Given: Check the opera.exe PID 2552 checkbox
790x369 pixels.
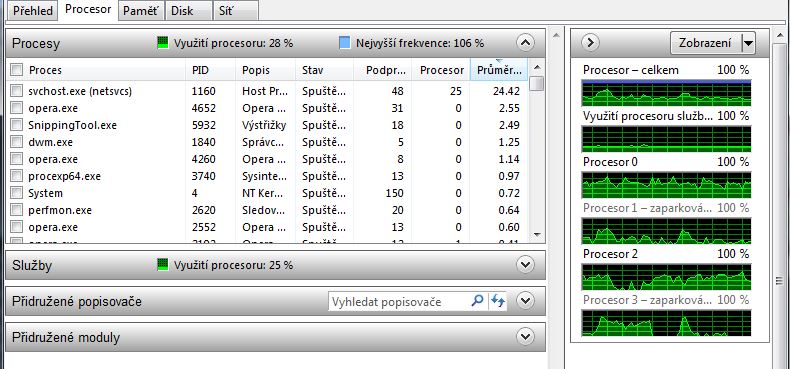Looking at the screenshot, I should [17, 227].
